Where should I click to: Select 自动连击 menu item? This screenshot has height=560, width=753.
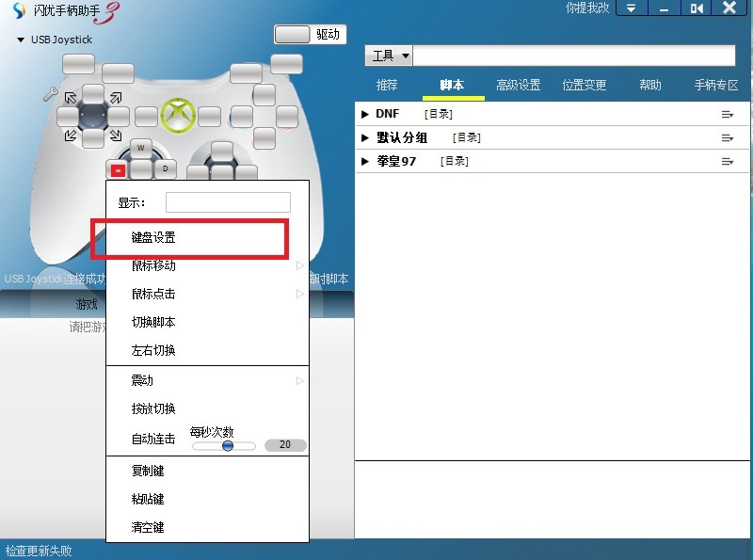click(x=153, y=439)
